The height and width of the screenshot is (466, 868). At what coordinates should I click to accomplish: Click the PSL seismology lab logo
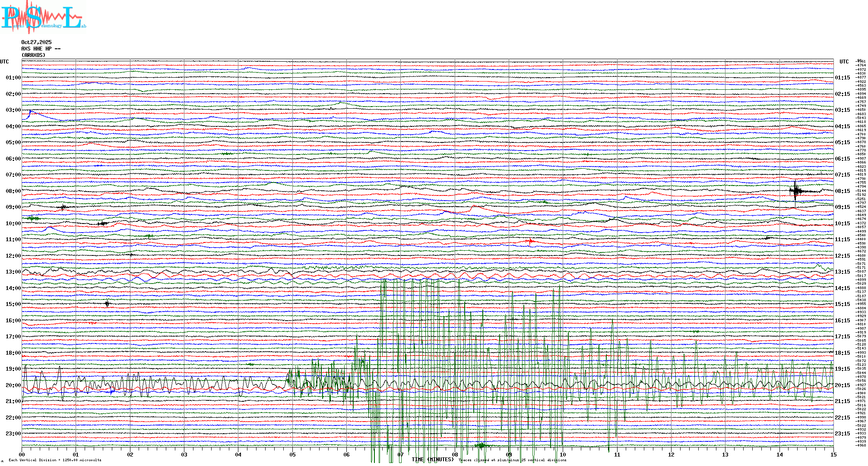click(43, 17)
